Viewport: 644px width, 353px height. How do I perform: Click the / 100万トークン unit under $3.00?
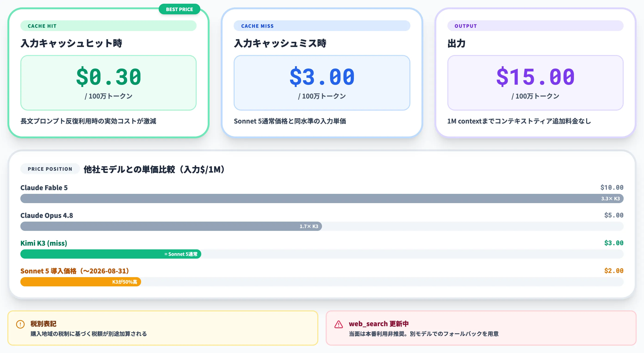(322, 96)
